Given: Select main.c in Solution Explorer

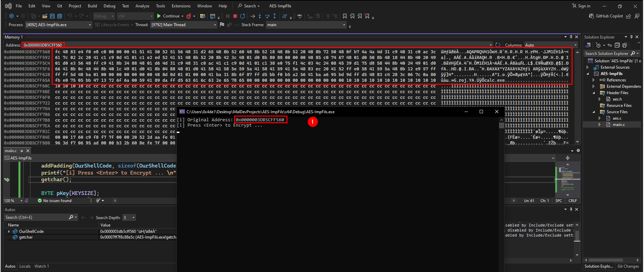Looking at the screenshot, I should point(619,125).
